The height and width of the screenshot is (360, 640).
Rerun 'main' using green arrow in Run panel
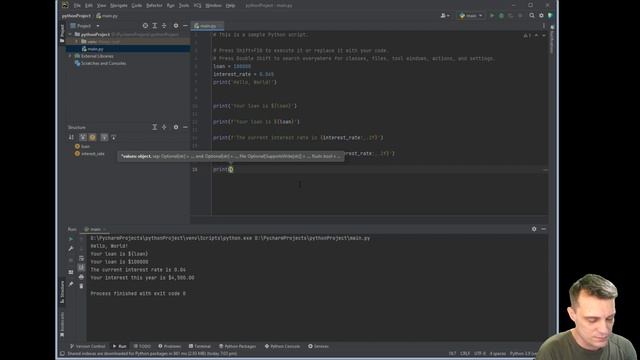coord(71,238)
